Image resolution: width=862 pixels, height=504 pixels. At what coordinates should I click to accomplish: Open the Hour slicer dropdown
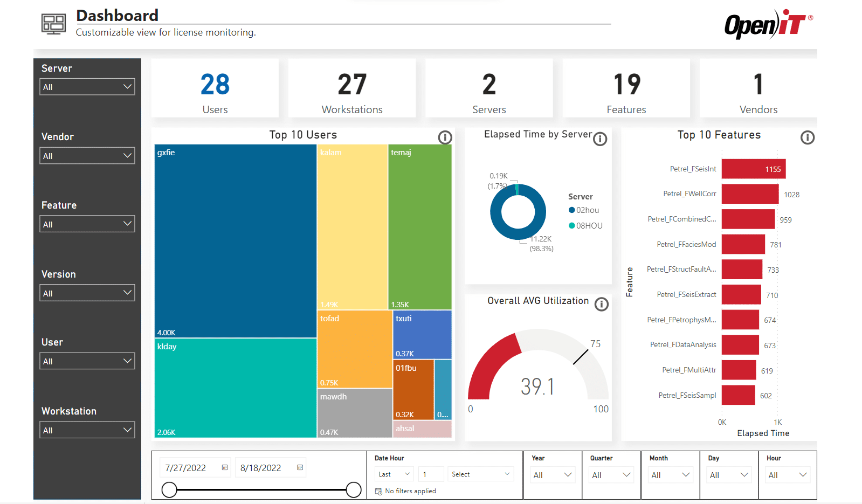point(788,475)
